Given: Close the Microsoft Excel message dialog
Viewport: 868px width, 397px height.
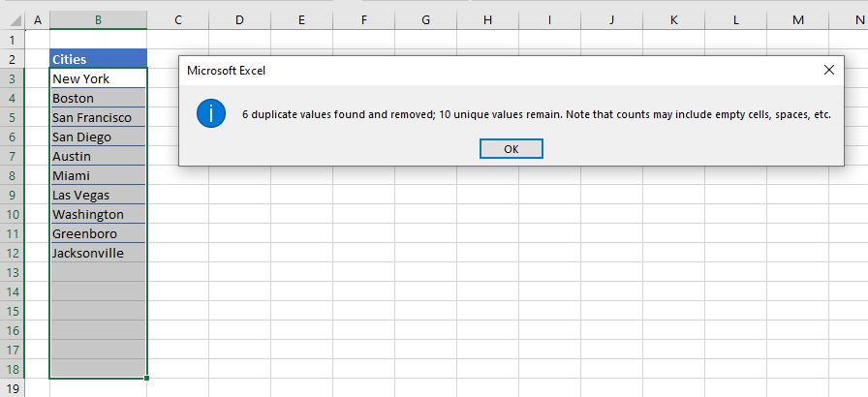Looking at the screenshot, I should point(828,70).
